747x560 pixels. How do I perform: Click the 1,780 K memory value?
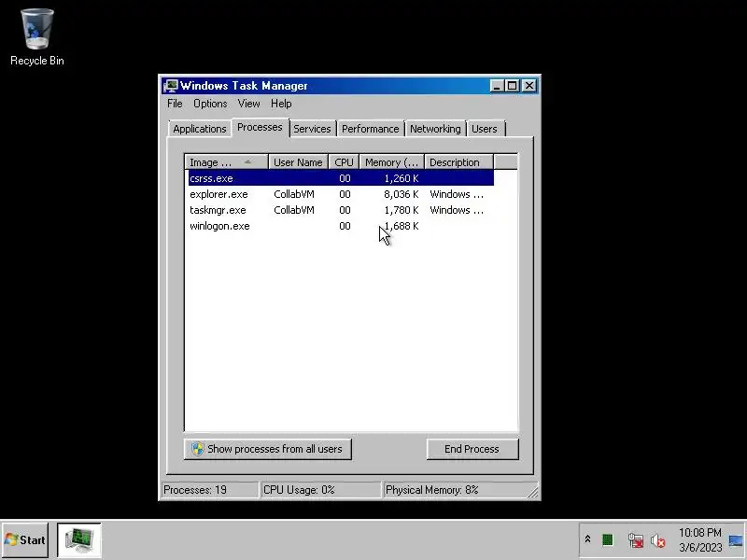coord(402,210)
